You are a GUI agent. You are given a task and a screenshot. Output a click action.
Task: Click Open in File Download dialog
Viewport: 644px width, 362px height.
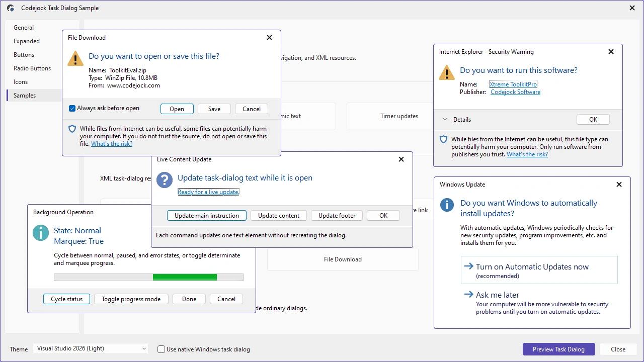click(177, 109)
